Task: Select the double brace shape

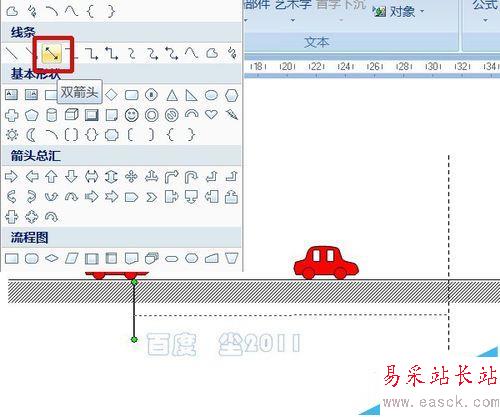Action: point(92,135)
